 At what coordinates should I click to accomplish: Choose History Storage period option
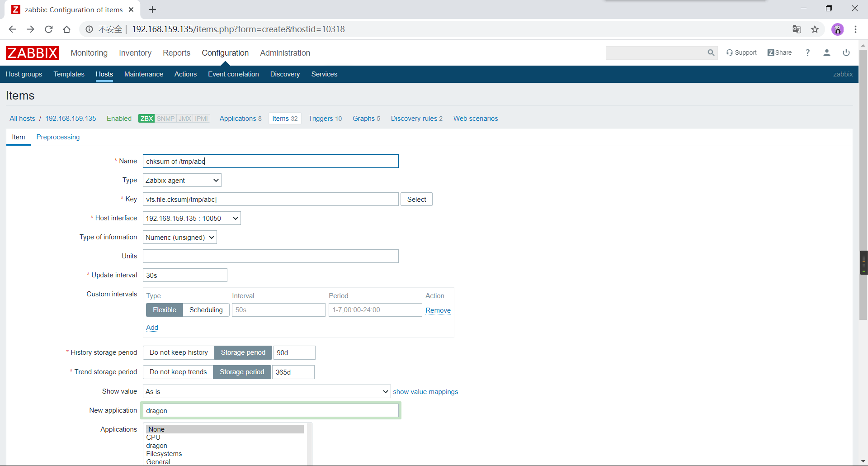(243, 352)
